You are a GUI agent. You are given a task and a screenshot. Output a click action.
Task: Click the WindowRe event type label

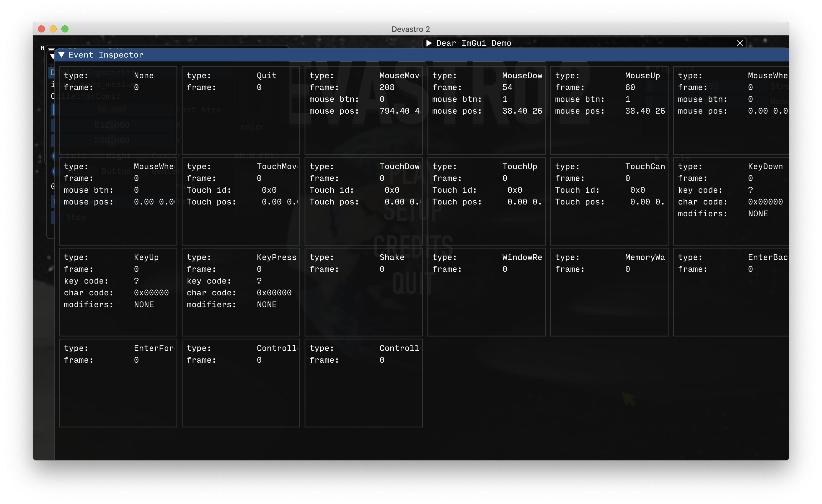(522, 258)
